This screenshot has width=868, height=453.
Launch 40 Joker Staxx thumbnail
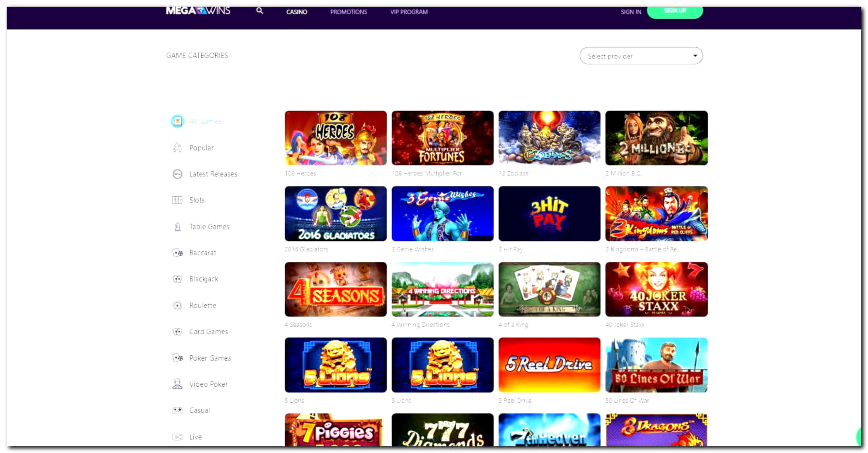point(657,289)
